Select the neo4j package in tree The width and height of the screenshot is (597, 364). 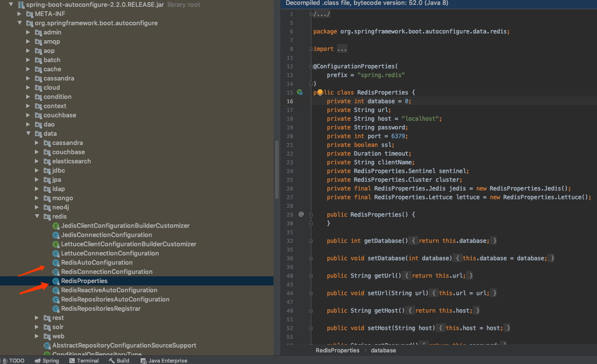[61, 207]
